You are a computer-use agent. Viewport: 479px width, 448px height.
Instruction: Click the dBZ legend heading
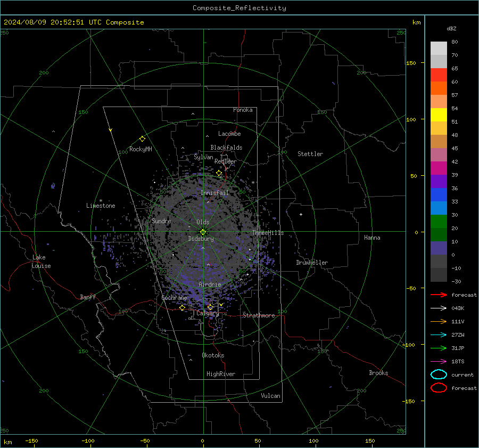point(451,29)
